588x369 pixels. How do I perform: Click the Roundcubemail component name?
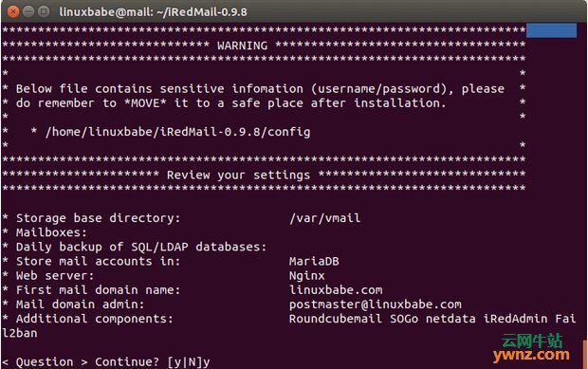pyautogui.click(x=336, y=319)
